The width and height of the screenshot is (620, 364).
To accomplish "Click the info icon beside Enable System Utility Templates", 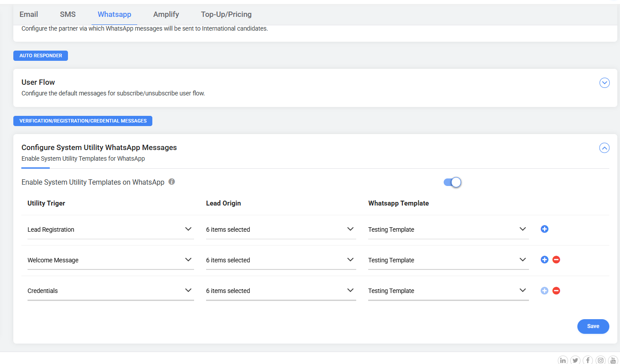I will tap(172, 182).
